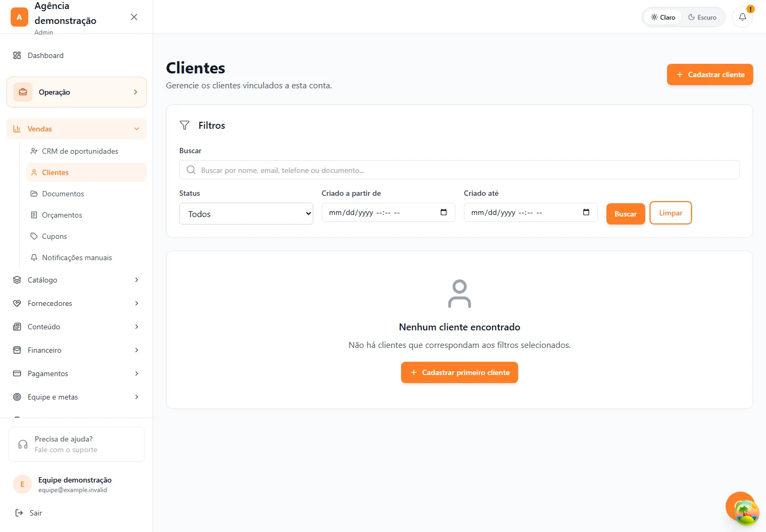Go to Documentos in the sidebar

click(x=86, y=194)
